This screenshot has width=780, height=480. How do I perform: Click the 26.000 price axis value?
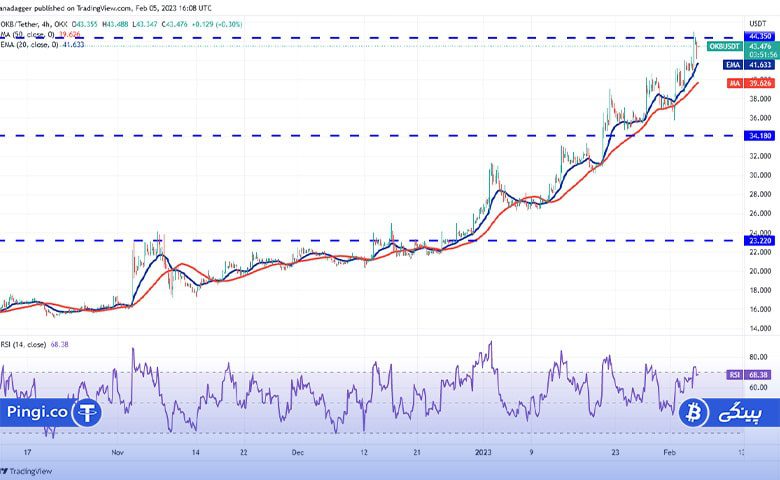click(x=760, y=213)
